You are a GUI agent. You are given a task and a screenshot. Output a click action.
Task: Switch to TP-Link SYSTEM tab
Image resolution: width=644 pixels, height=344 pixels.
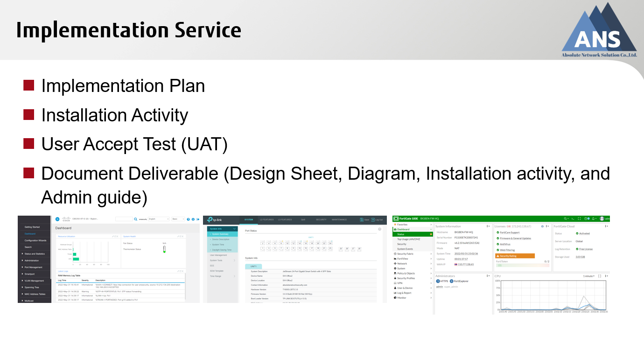click(x=249, y=219)
